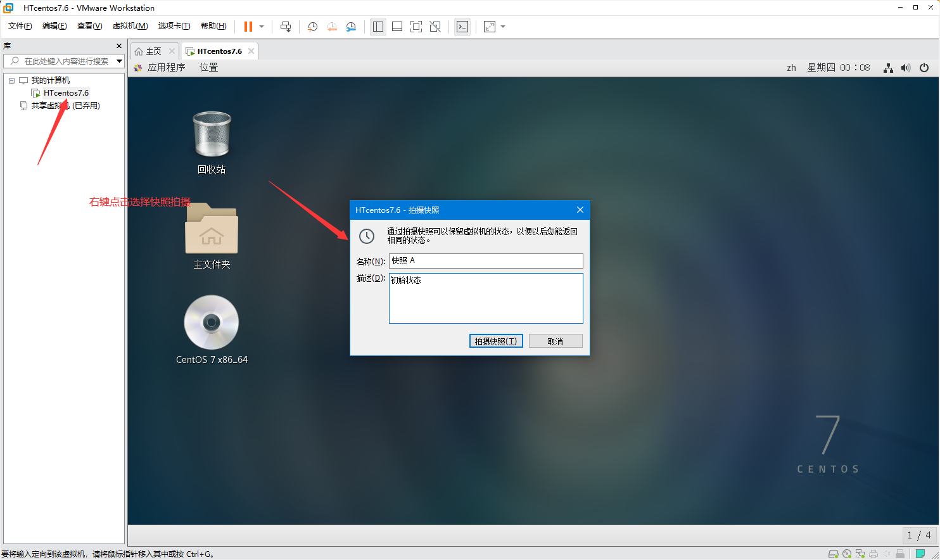940x560 pixels.
Task: Close the 拍摄快照 dialog
Action: pos(580,210)
